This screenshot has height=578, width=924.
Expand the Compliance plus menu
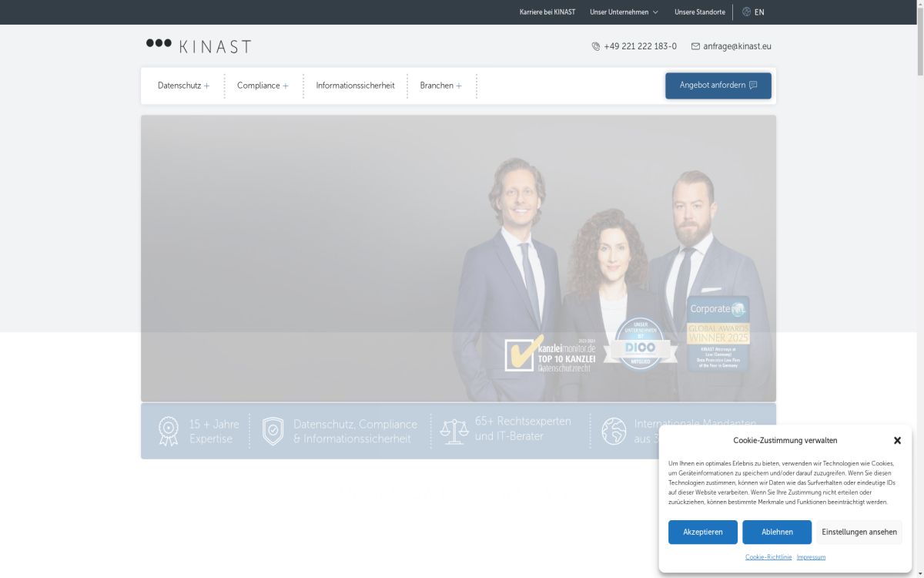263,86
